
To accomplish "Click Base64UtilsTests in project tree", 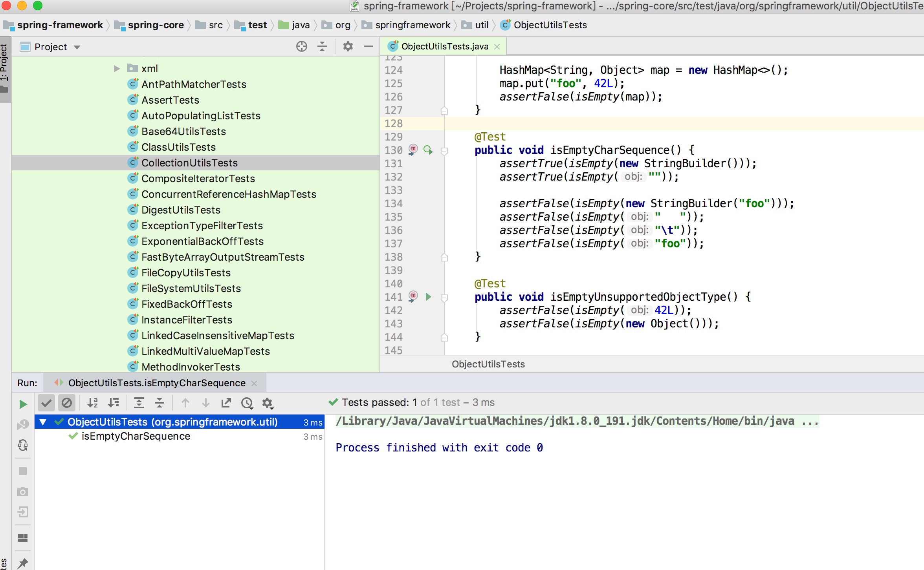I will click(x=183, y=132).
